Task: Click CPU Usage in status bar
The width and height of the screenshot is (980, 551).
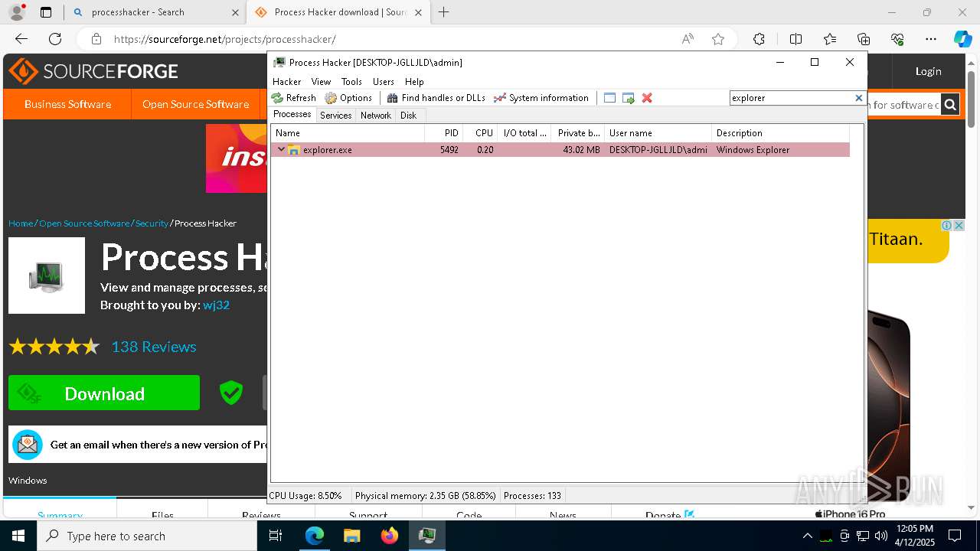Action: 305,496
